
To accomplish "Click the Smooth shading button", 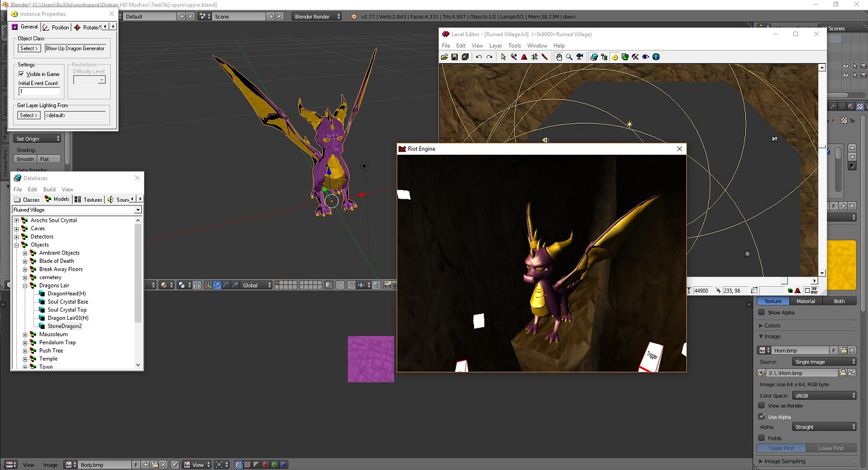I will coord(25,159).
